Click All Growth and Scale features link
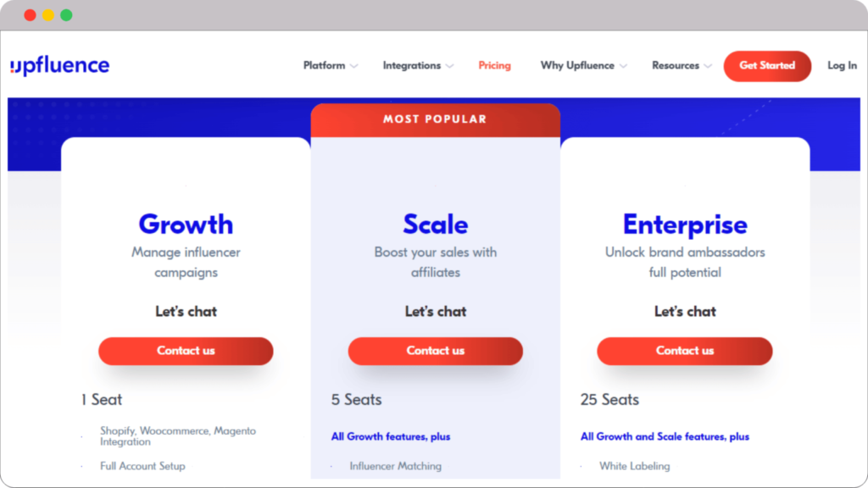868x488 pixels. click(665, 436)
